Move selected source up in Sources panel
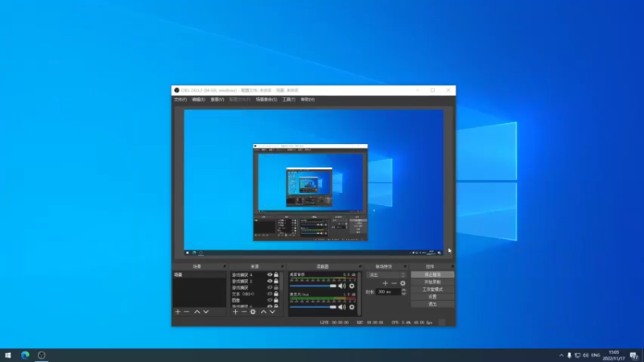Image resolution: width=644 pixels, height=362 pixels. 264,312
